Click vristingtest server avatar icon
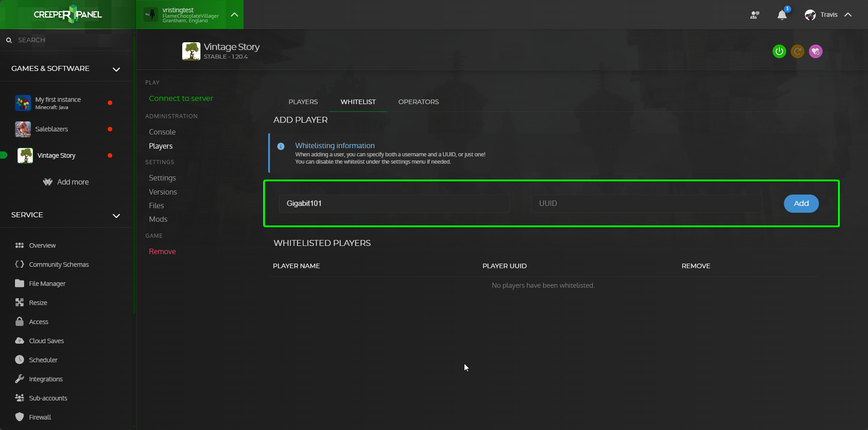This screenshot has width=868, height=430. tap(151, 15)
